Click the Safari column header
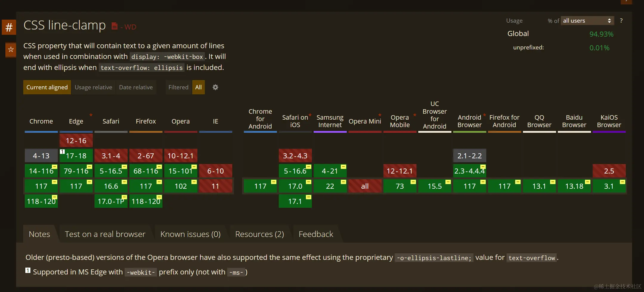 111,121
